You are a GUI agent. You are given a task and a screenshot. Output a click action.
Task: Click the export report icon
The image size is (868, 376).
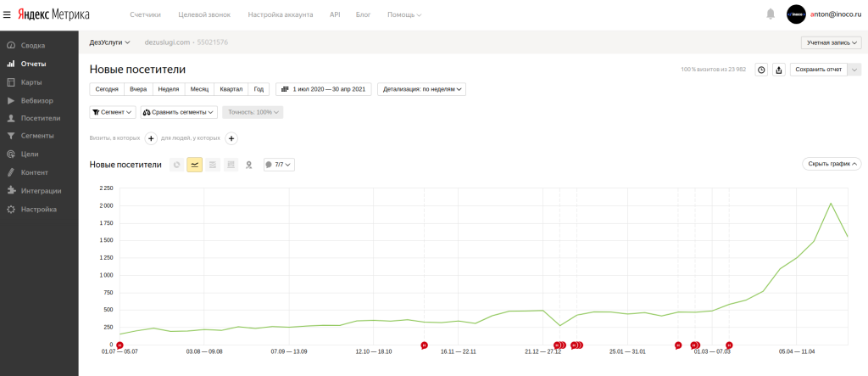click(x=779, y=70)
